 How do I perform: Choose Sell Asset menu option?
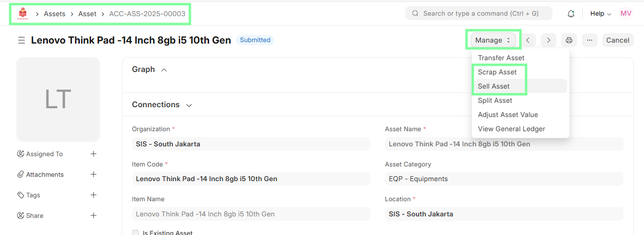(x=494, y=86)
